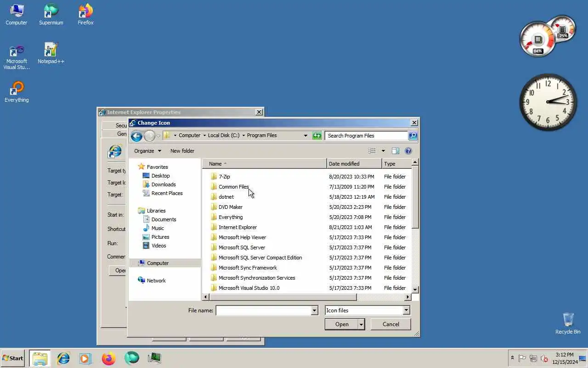
Task: Click the Cancel button
Action: (391, 324)
